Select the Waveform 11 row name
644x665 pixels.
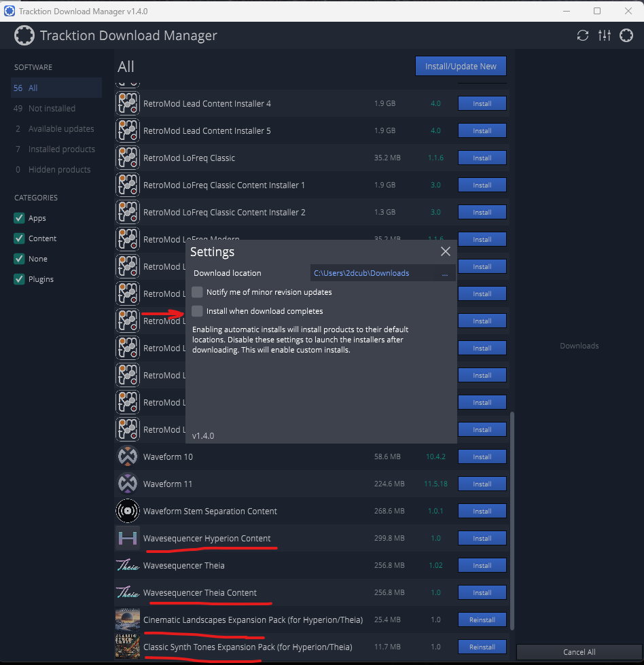pos(168,484)
